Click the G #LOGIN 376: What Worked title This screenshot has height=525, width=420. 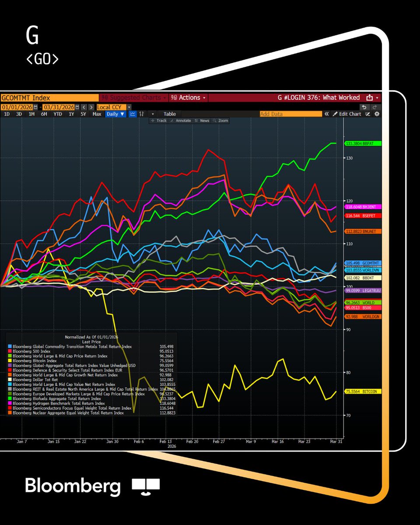318,98
